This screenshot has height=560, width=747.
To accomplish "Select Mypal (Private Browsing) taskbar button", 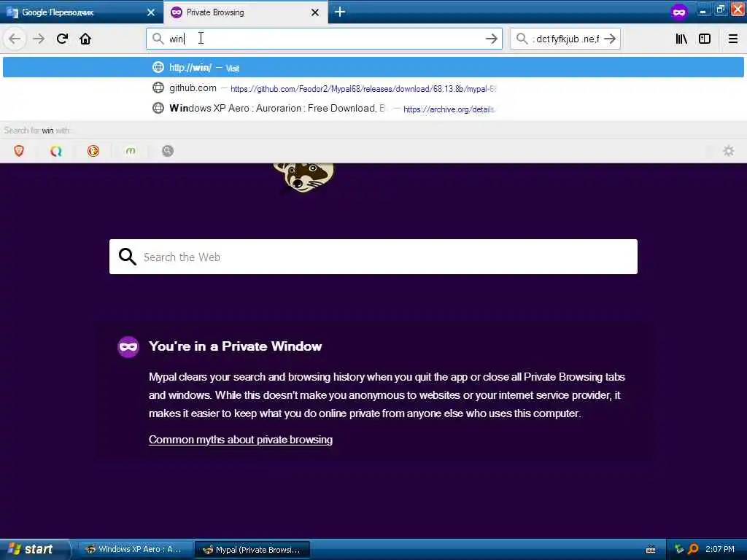I will [x=252, y=550].
